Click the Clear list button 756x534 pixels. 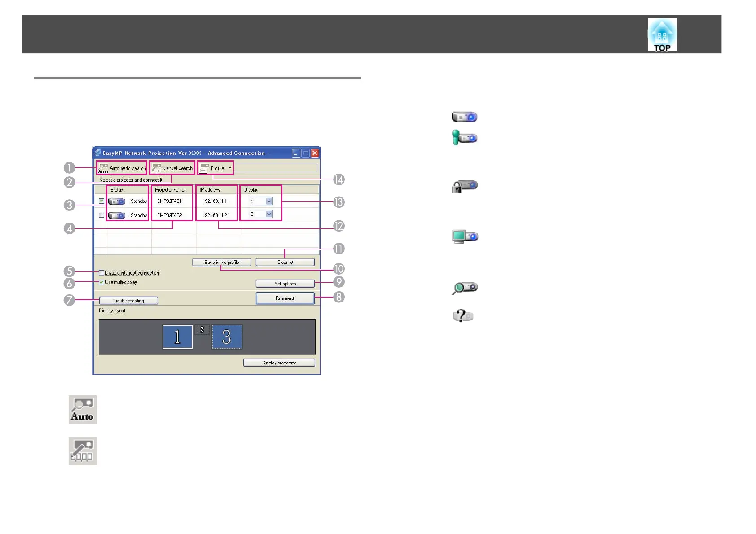[285, 262]
